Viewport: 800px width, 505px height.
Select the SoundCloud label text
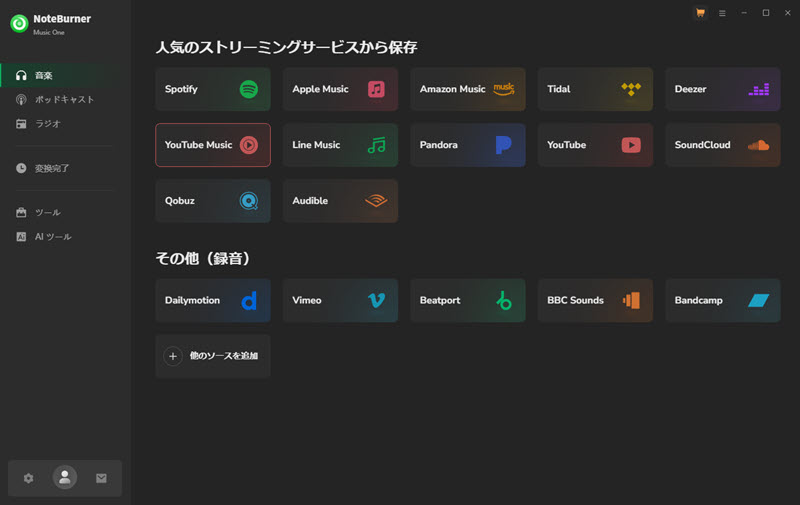tap(702, 145)
